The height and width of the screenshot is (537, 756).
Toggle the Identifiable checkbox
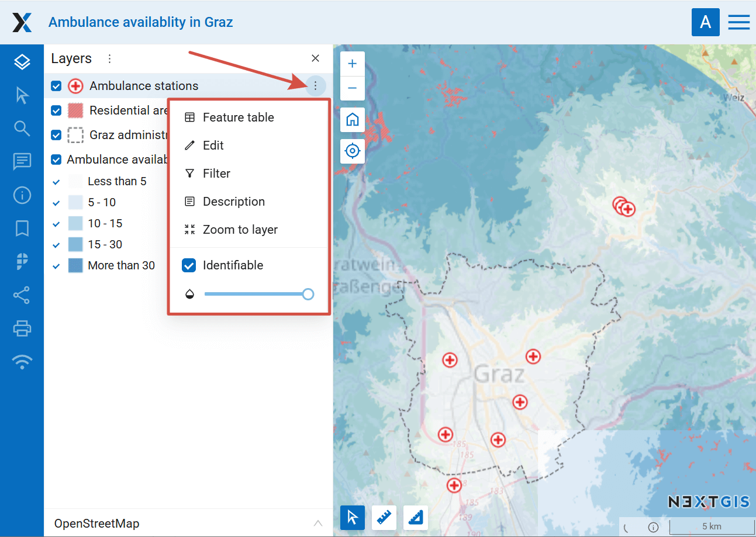(x=189, y=265)
